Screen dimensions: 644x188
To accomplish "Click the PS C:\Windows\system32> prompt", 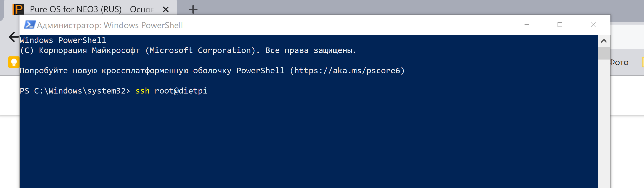I will click(75, 91).
